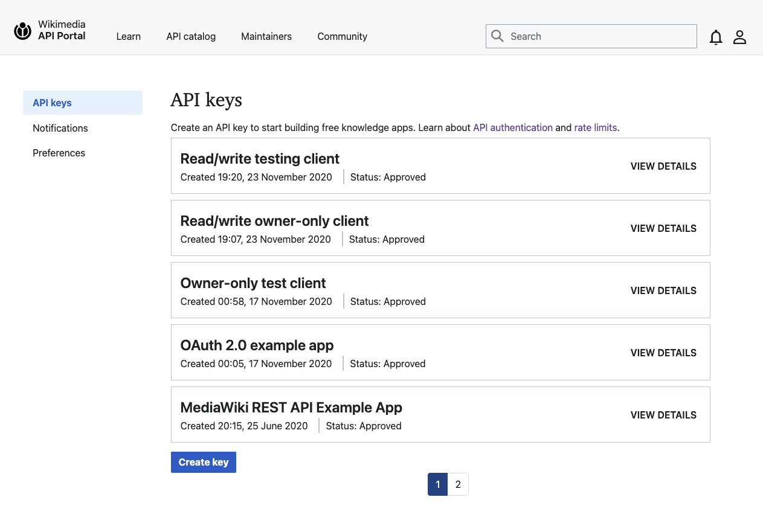This screenshot has width=763, height=532.
Task: Click the Create key button
Action: click(204, 462)
